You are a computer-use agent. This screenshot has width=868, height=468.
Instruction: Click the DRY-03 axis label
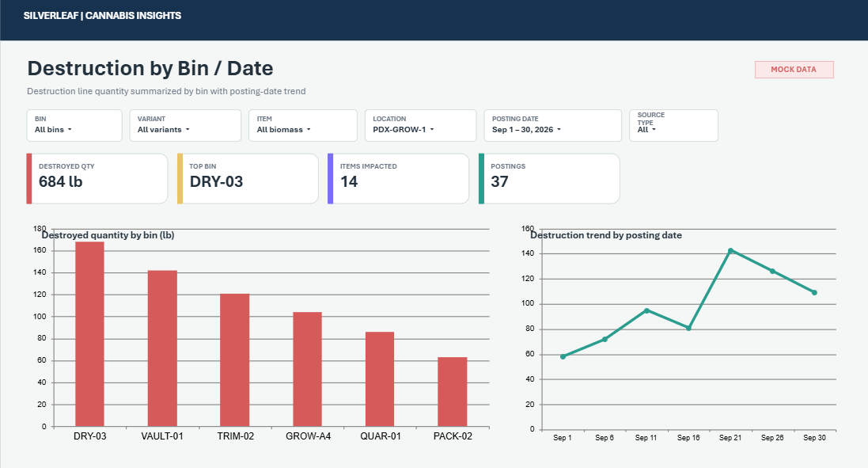point(89,436)
